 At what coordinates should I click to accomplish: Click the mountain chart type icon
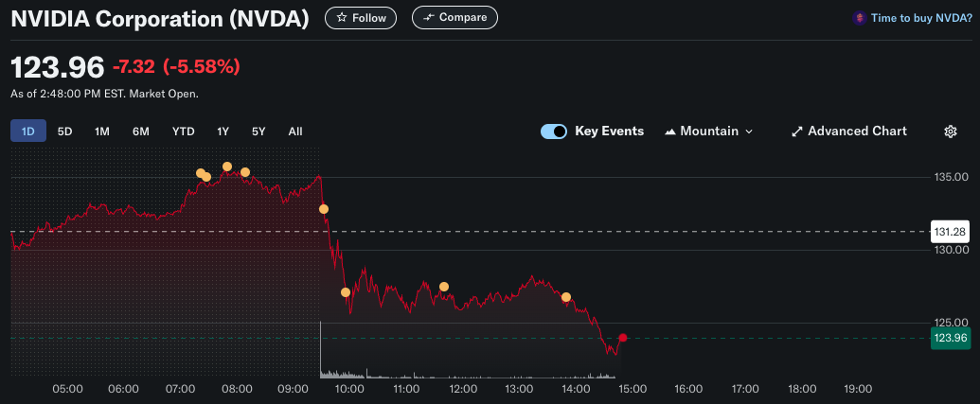coord(670,132)
